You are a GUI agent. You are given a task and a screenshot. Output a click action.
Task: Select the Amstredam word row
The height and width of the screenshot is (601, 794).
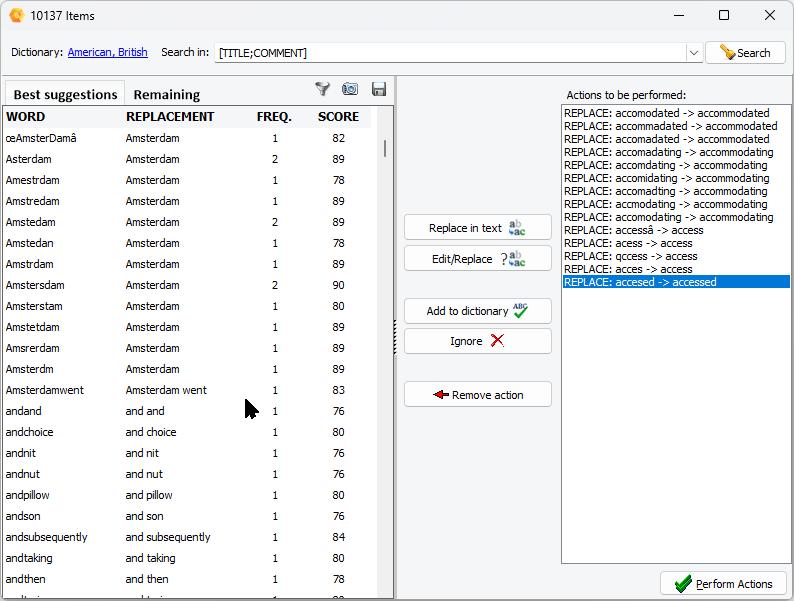tap(187, 201)
